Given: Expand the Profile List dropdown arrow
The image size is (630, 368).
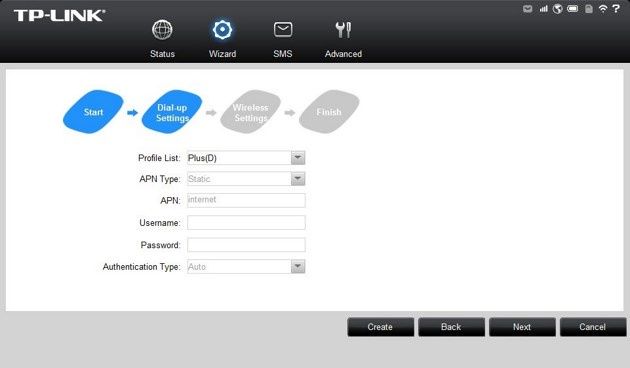Looking at the screenshot, I should point(298,158).
